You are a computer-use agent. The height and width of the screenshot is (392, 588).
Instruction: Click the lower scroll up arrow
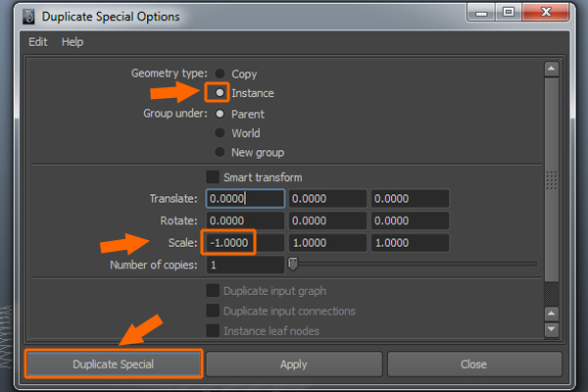coord(551,314)
